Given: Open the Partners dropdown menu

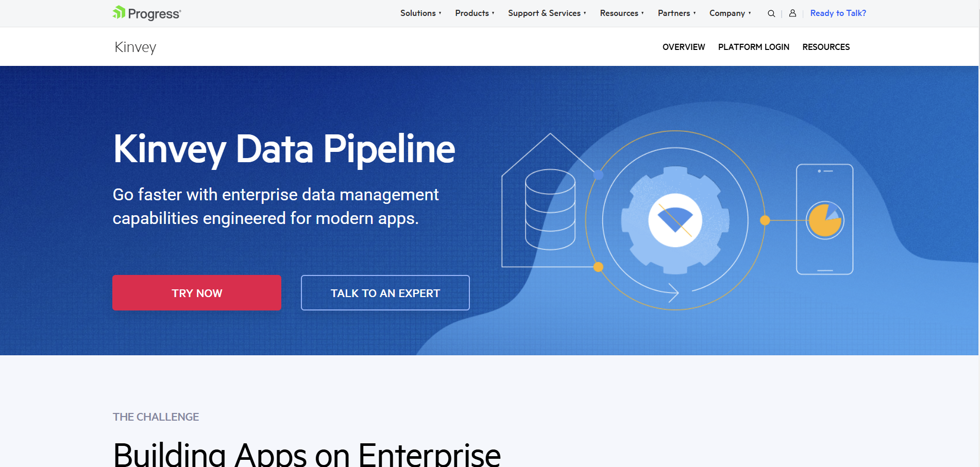Looking at the screenshot, I should pos(677,13).
